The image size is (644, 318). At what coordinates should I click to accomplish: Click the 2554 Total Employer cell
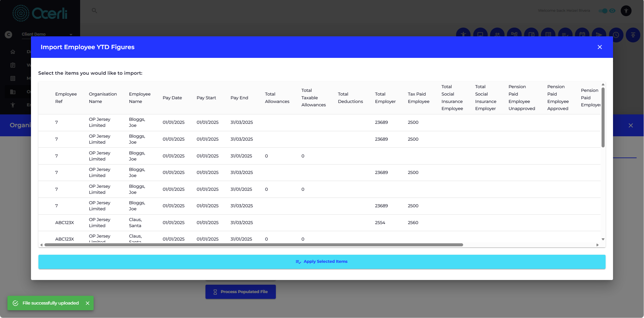pyautogui.click(x=380, y=223)
